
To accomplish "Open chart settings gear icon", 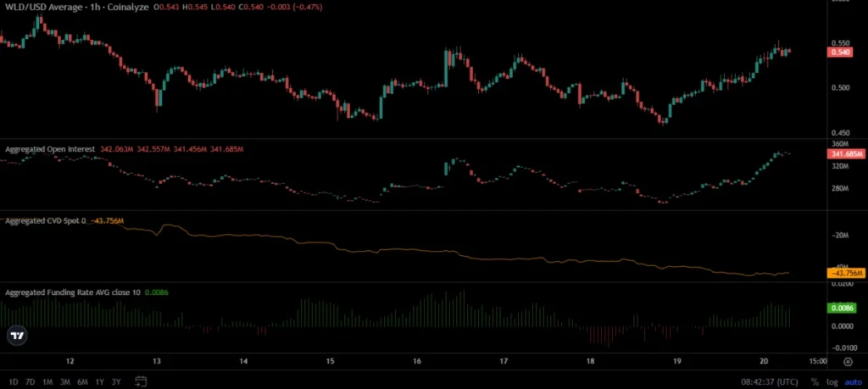I will pos(848,362).
